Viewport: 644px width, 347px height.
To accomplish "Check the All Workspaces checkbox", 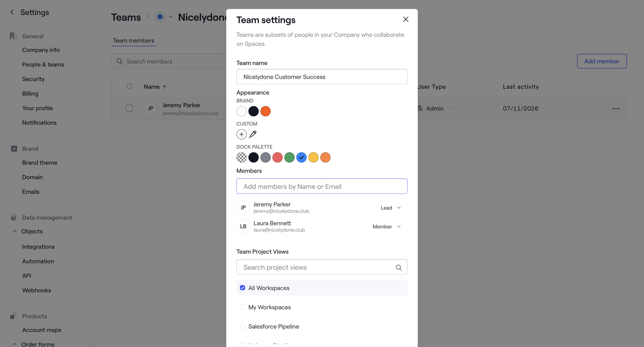I will (x=242, y=288).
